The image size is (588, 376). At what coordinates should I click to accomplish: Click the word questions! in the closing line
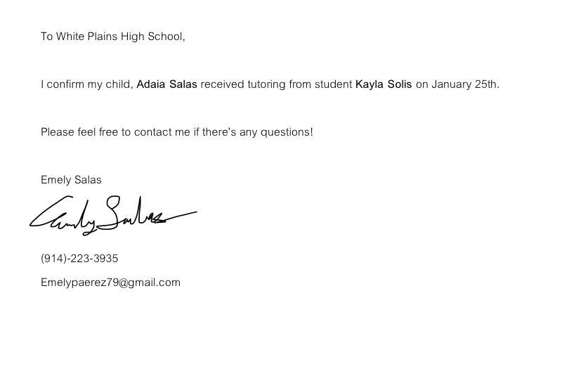click(287, 132)
